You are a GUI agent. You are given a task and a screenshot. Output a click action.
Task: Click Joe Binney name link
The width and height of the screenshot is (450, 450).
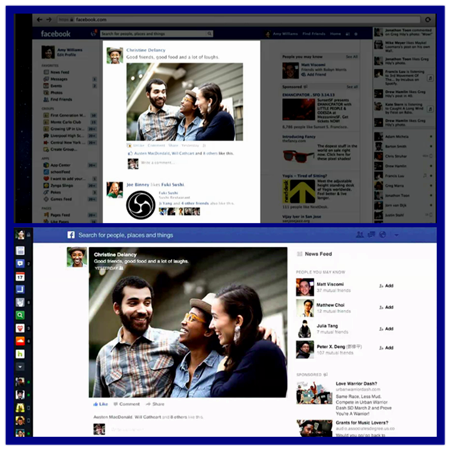pyautogui.click(x=138, y=184)
